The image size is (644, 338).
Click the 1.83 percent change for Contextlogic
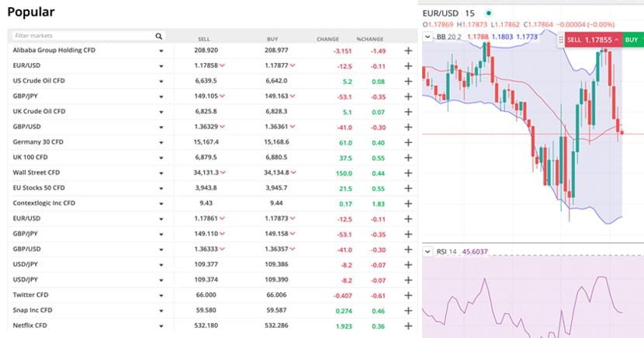(x=379, y=204)
